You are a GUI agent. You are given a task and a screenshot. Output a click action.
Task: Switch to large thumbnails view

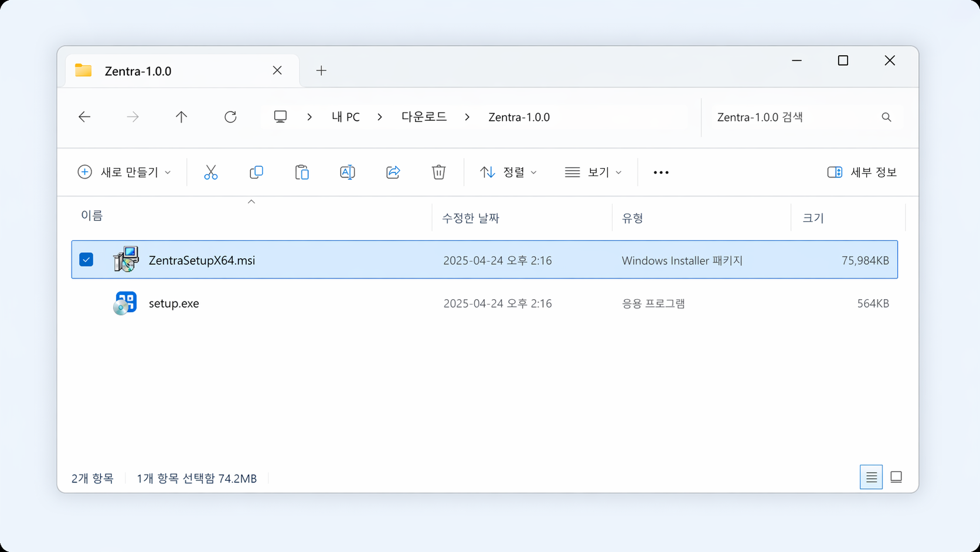point(896,477)
